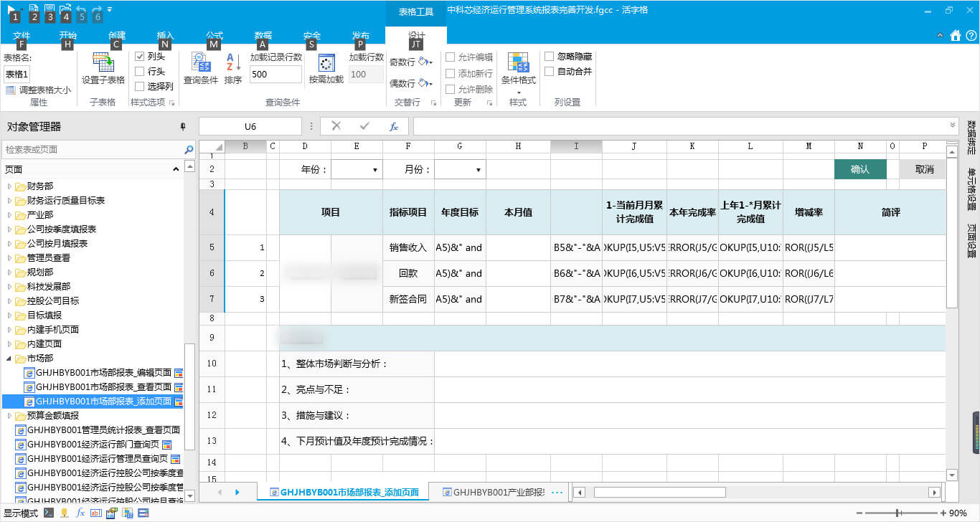Expand the 预算金额填报 folder
The height and width of the screenshot is (522, 980).
tap(10, 416)
